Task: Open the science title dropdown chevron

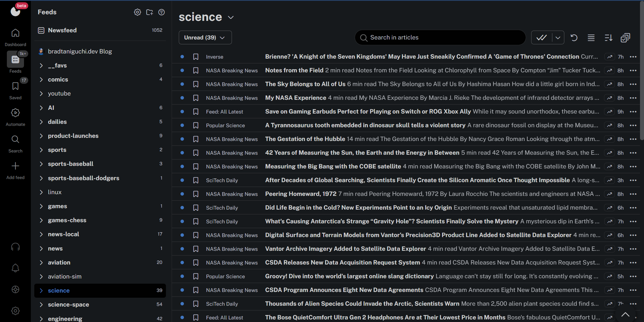Action: (231, 17)
